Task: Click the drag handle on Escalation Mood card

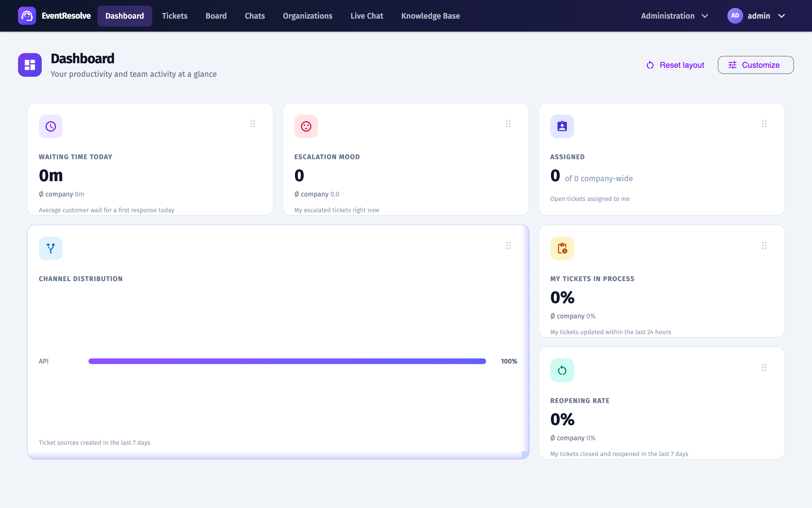Action: click(508, 124)
